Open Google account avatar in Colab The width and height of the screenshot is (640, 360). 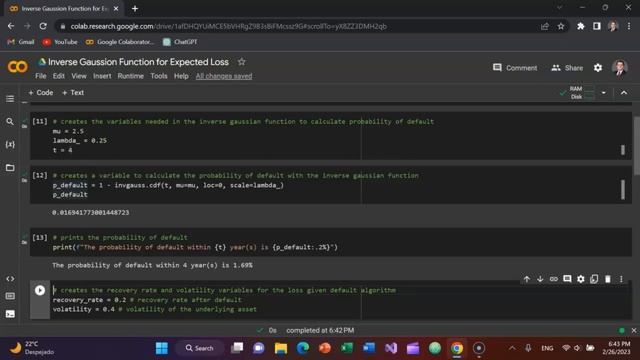pyautogui.click(x=620, y=67)
